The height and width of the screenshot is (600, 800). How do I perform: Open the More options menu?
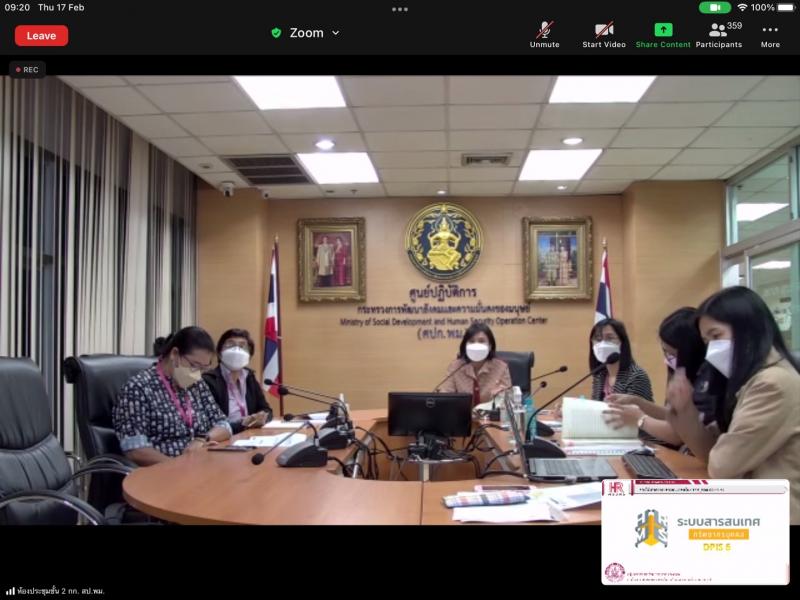[x=770, y=35]
